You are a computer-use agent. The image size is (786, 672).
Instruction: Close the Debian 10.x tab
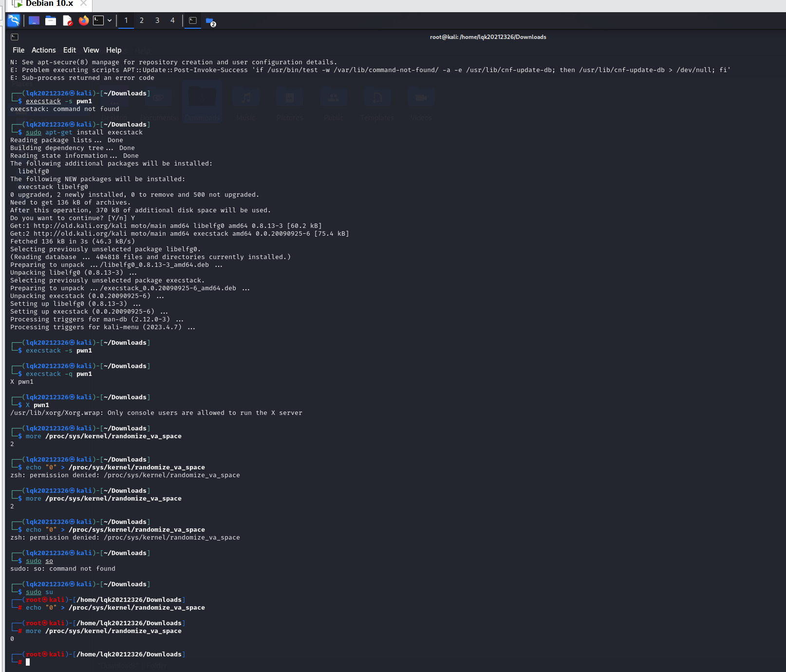[83, 3]
